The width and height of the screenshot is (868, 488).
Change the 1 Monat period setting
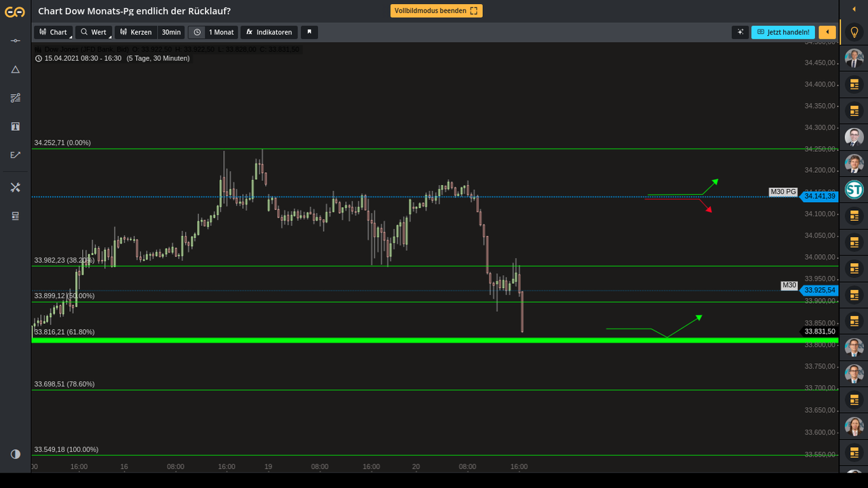coord(221,32)
